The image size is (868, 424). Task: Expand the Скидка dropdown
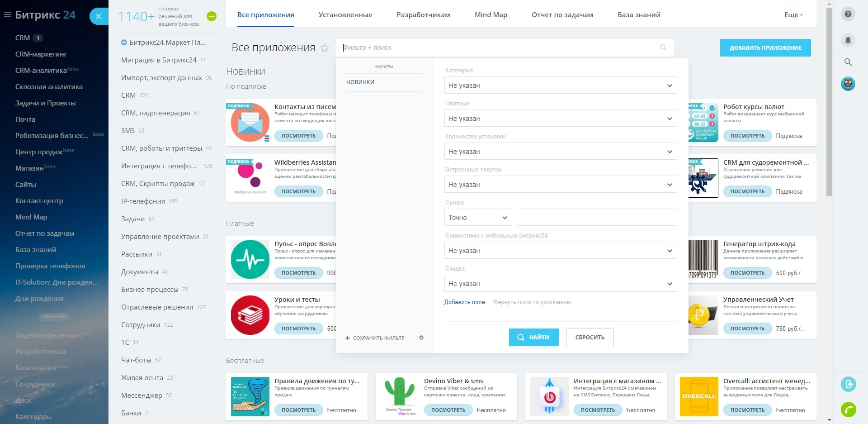coord(561,284)
